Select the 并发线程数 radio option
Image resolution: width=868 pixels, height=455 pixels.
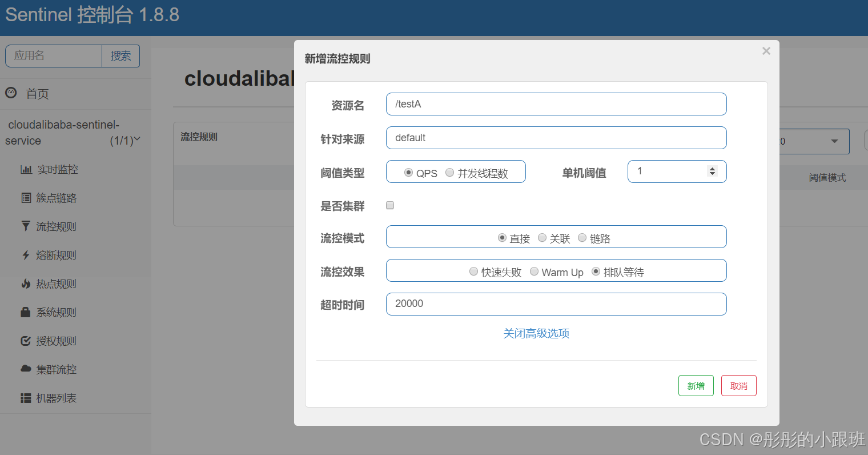449,173
